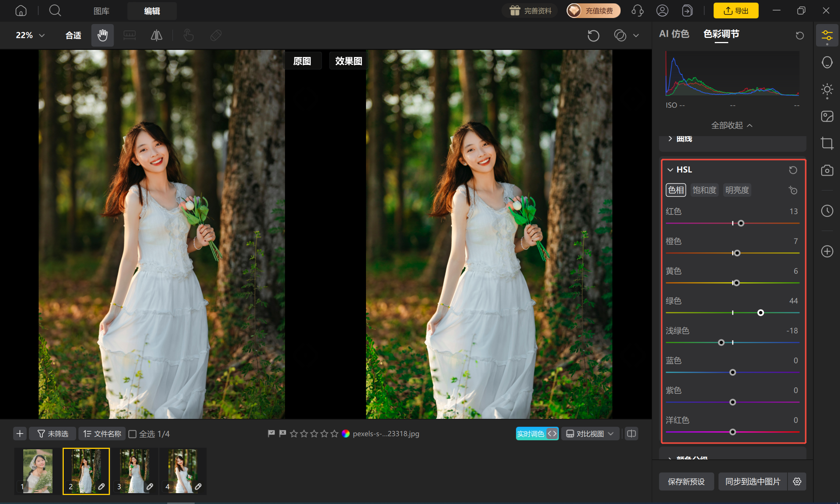Rate the photo three stars
This screenshot has height=504, width=840.
pos(314,433)
